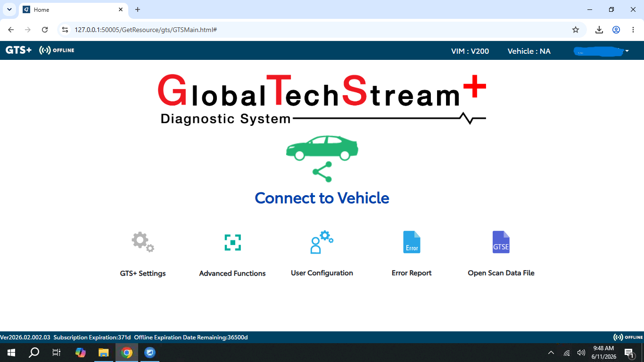Open Copilot app on taskbar
Image resolution: width=644 pixels, height=362 pixels.
[x=81, y=353]
